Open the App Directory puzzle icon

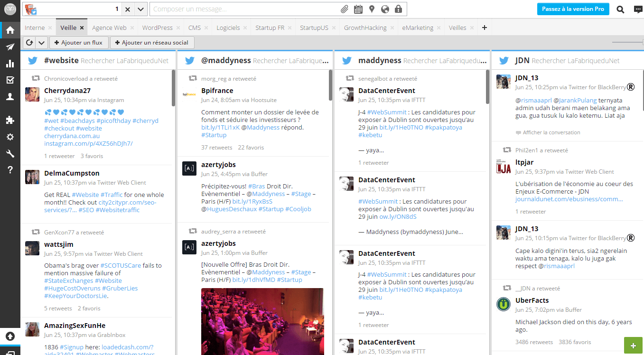pyautogui.click(x=10, y=120)
